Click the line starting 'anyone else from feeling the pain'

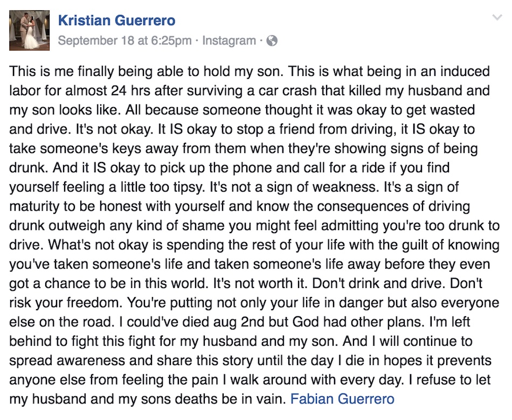tap(250, 380)
